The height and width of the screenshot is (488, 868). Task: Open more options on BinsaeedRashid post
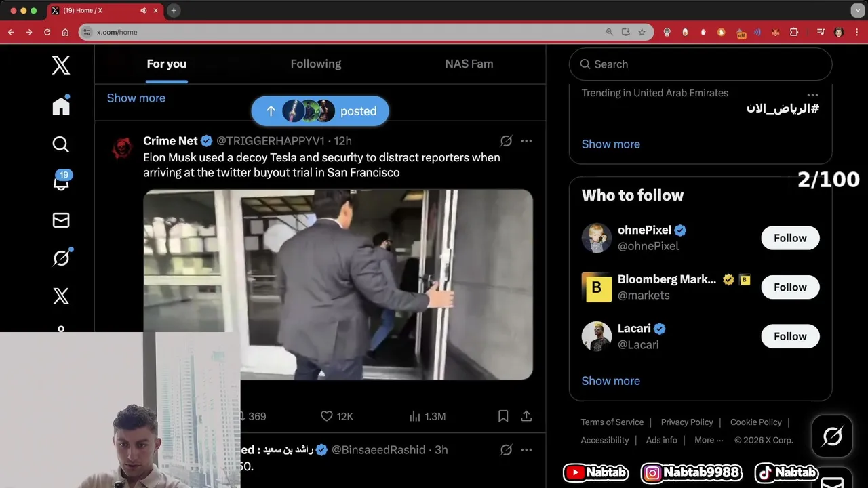click(x=526, y=450)
